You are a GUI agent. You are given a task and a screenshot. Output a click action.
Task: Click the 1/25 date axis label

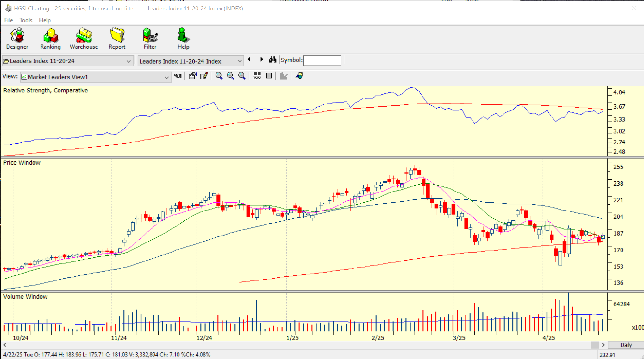coord(292,338)
